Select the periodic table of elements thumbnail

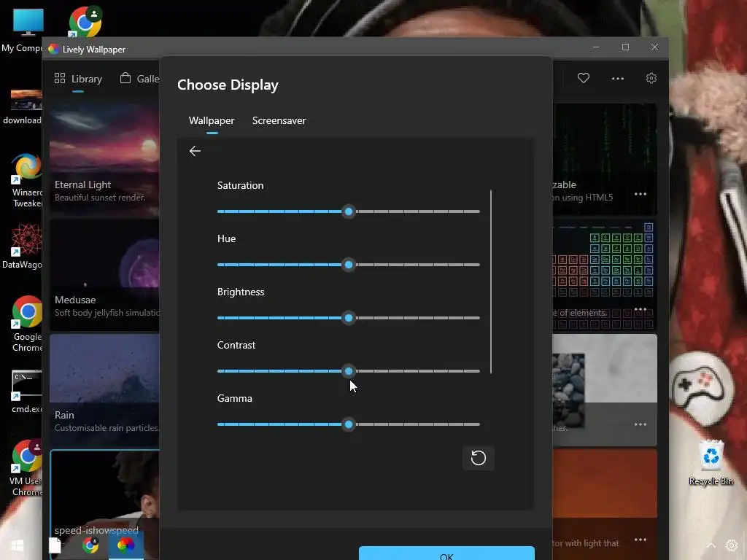click(605, 275)
